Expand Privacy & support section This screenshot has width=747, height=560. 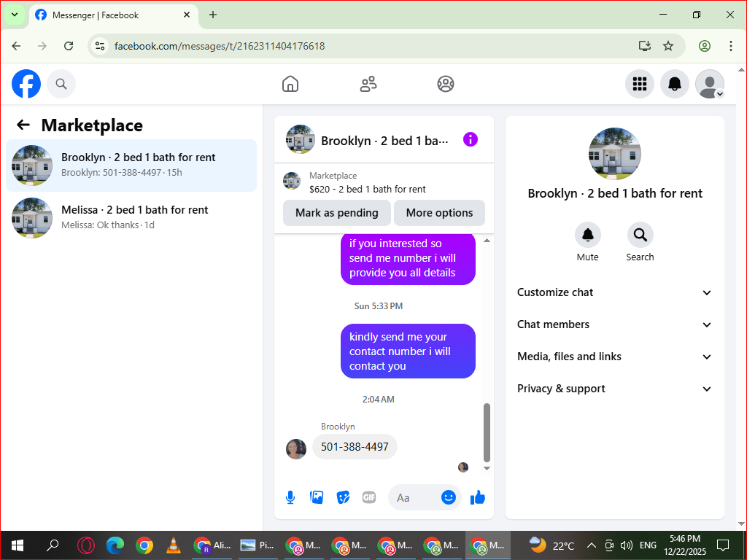tap(614, 389)
